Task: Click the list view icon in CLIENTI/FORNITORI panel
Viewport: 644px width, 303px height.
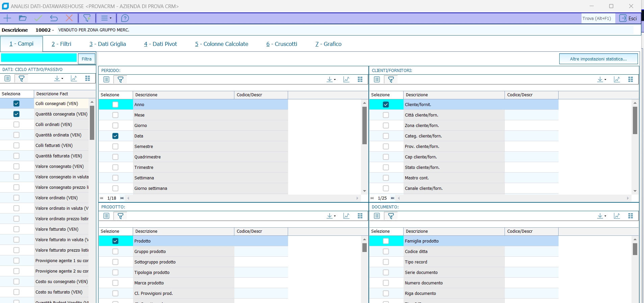Action: pyautogui.click(x=377, y=79)
